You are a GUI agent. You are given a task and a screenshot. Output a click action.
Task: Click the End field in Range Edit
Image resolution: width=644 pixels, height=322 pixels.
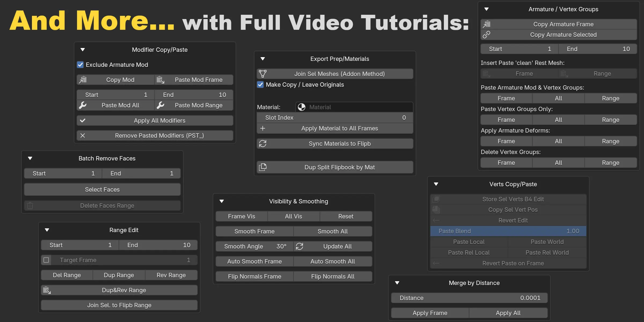tap(158, 245)
